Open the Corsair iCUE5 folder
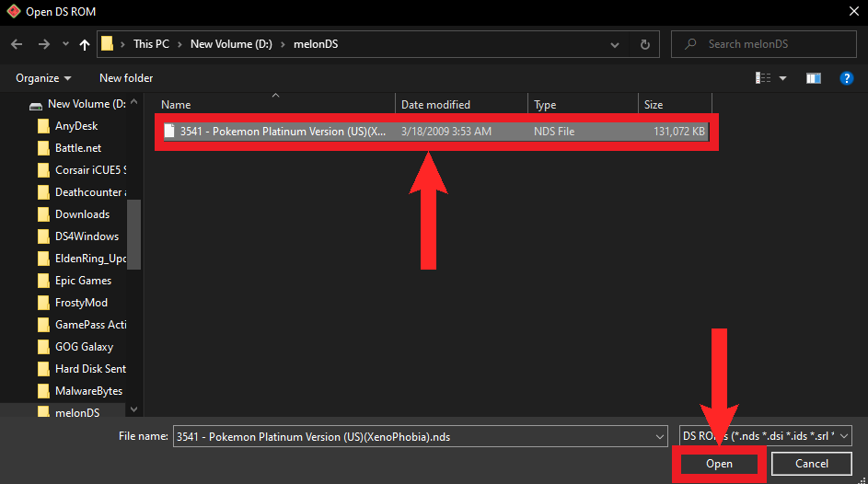The width and height of the screenshot is (868, 484). click(90, 170)
